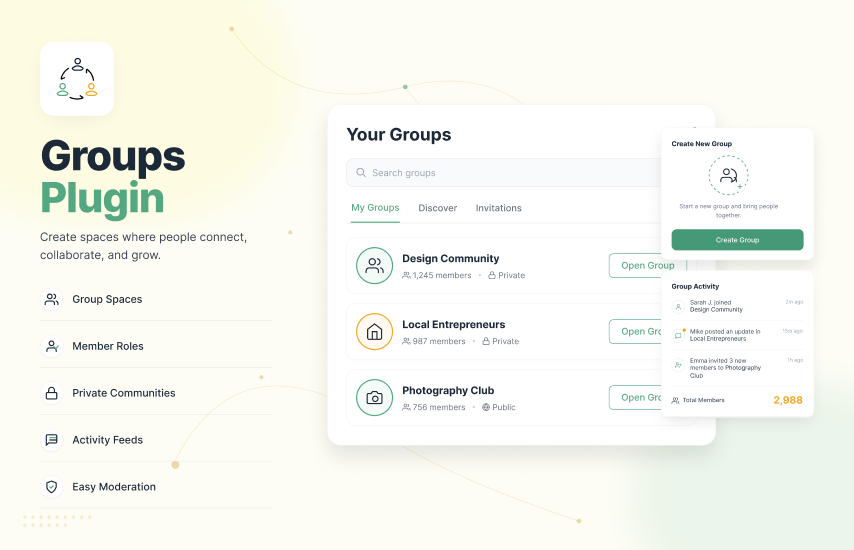Switch to the Discover tab
The height and width of the screenshot is (550, 854).
(437, 208)
